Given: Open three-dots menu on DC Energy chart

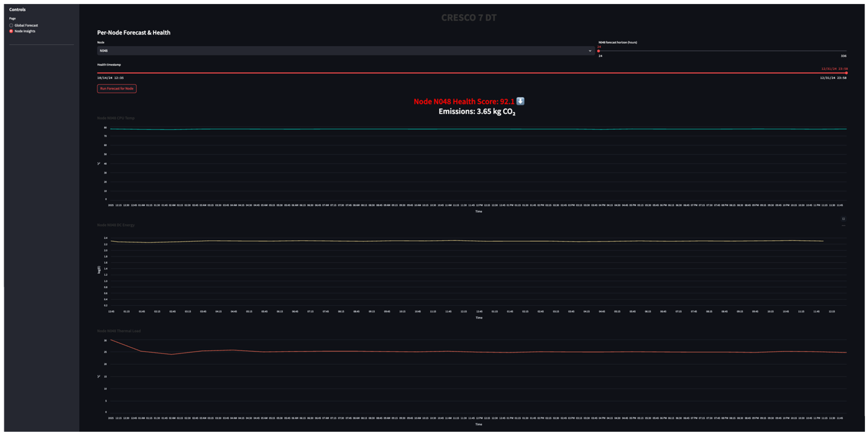Looking at the screenshot, I should pyautogui.click(x=843, y=226).
